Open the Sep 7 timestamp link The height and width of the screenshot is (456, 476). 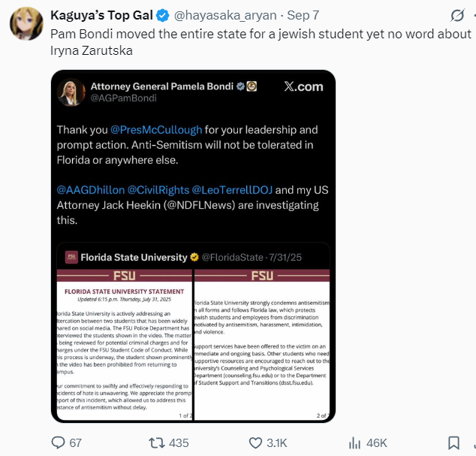point(303,15)
